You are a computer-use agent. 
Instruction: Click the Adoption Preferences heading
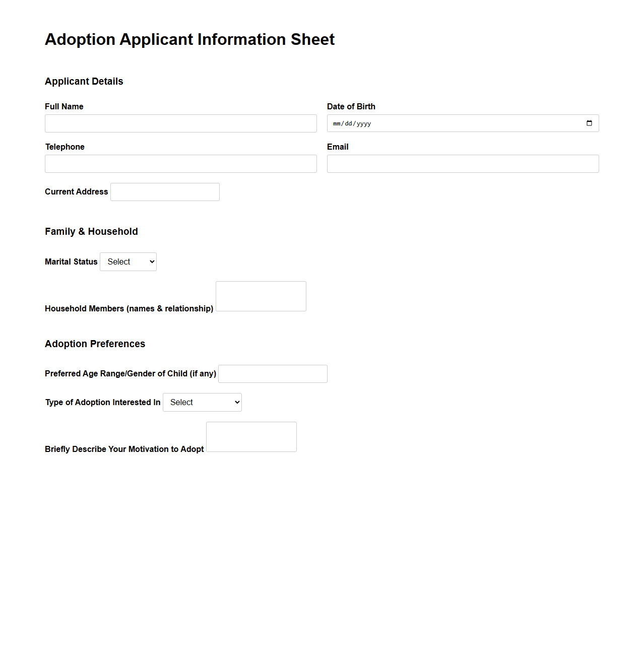pyautogui.click(x=95, y=344)
